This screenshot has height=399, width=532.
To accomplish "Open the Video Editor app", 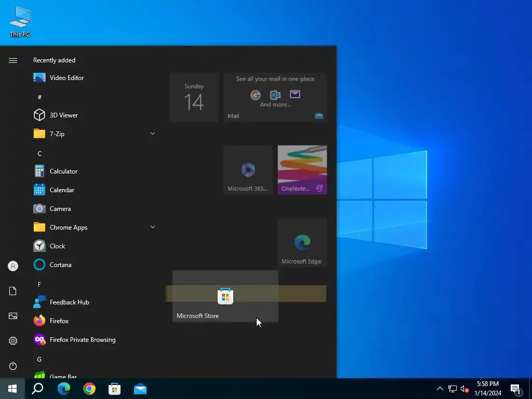I will (x=94, y=78).
